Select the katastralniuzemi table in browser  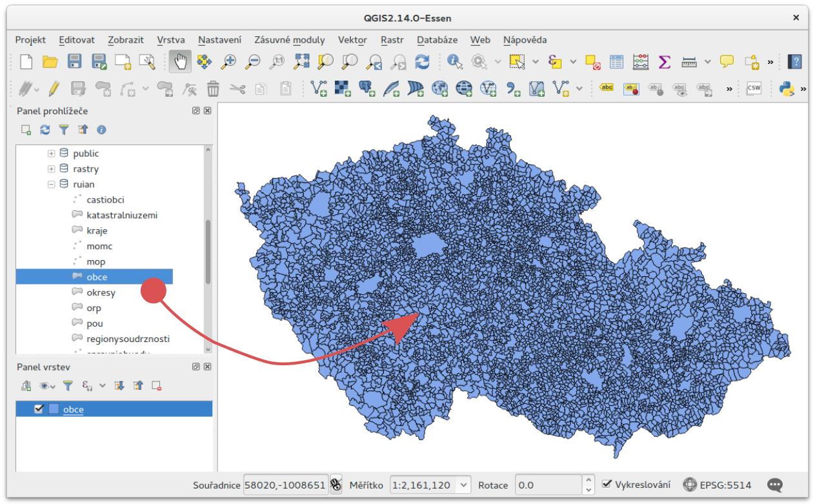click(x=122, y=215)
